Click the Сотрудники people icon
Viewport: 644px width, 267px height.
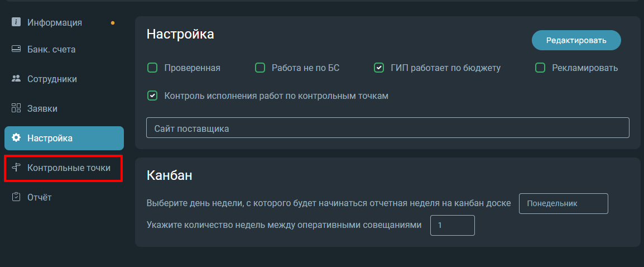(16, 79)
